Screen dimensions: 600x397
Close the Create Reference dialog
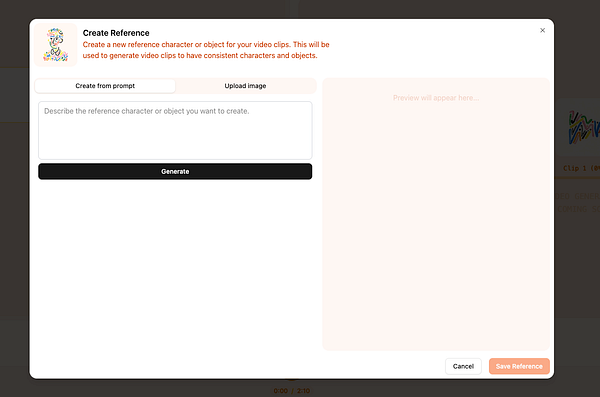click(x=542, y=30)
